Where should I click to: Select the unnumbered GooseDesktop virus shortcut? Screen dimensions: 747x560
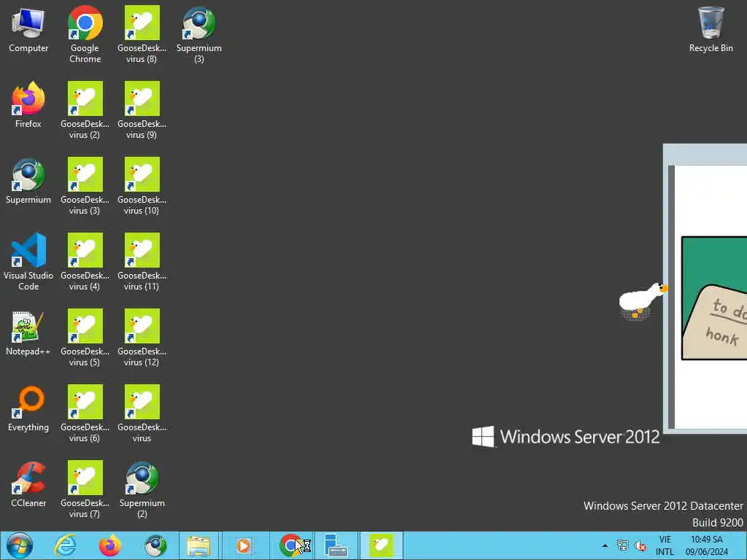pyautogui.click(x=142, y=413)
